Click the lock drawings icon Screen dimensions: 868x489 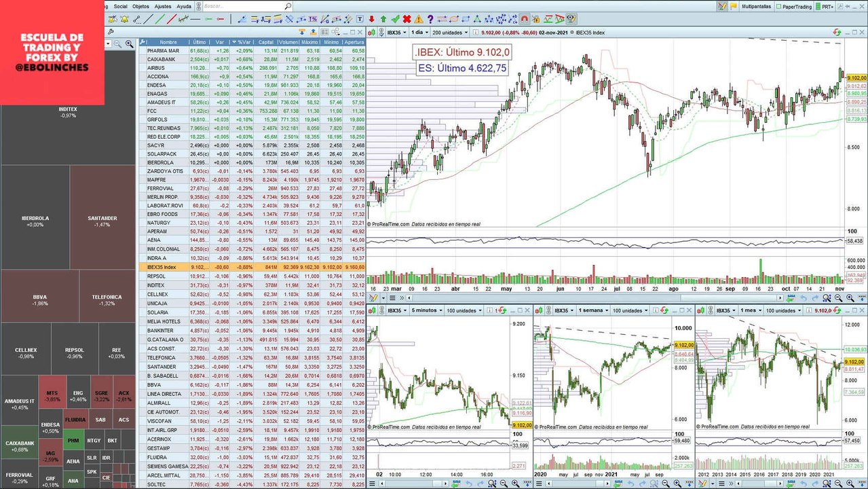click(535, 19)
